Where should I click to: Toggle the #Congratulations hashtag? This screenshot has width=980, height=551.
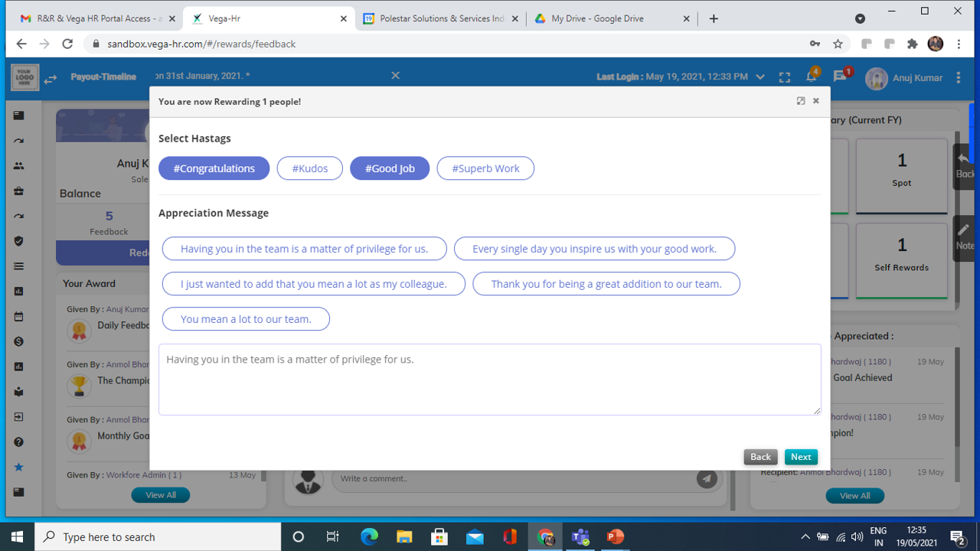coord(214,168)
